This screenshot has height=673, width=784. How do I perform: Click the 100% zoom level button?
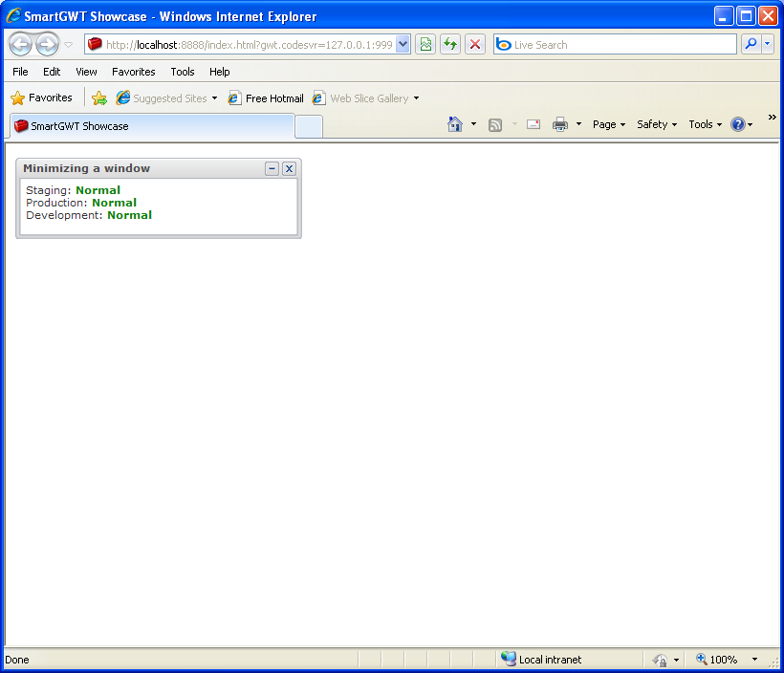716,660
